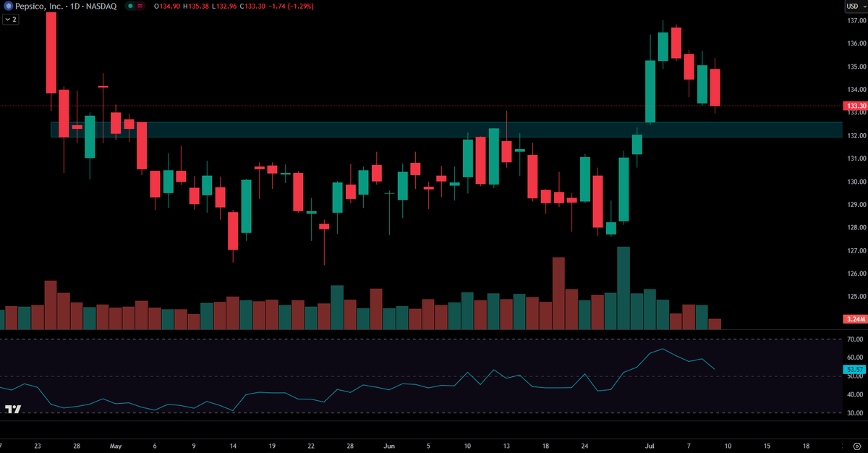Click date 23 on the time axis
868x453 pixels.
(x=38, y=446)
